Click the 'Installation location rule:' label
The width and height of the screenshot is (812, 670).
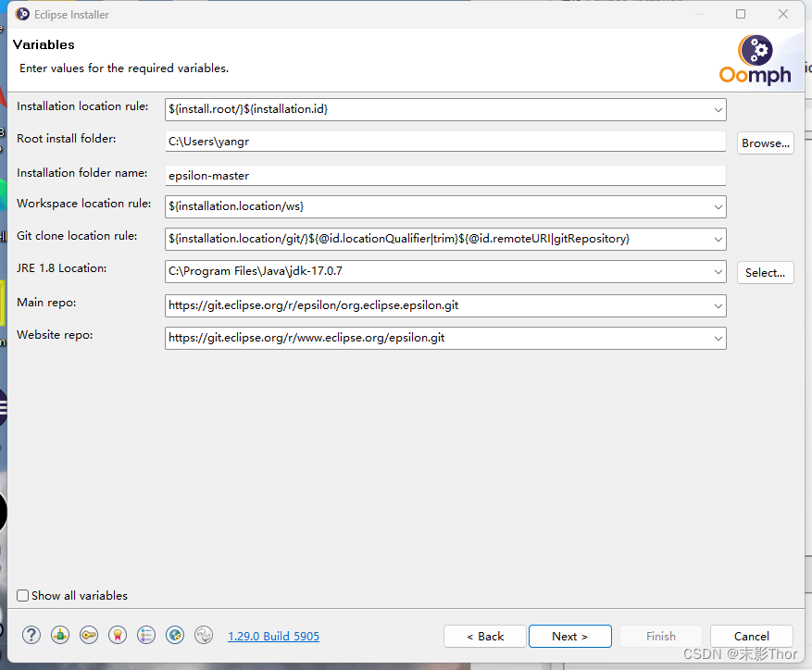(82, 106)
